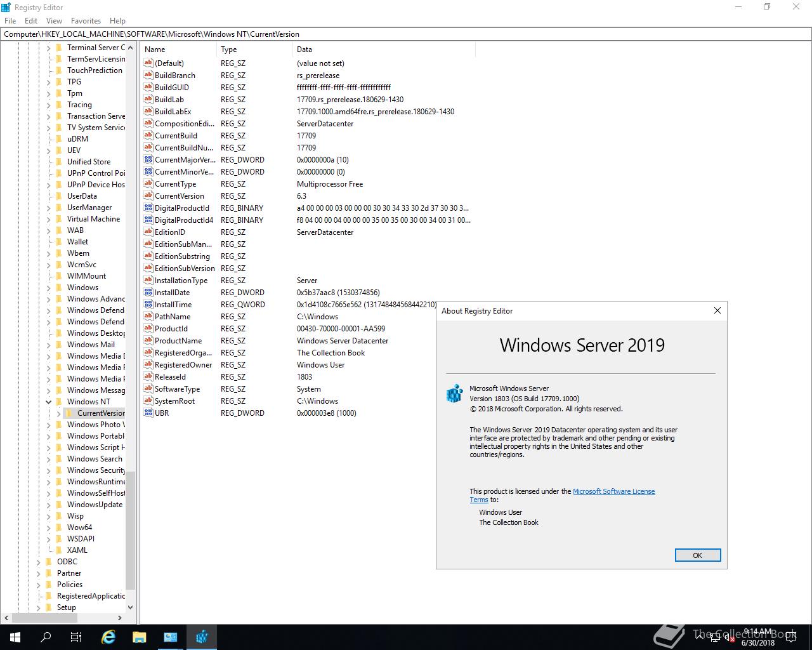The image size is (812, 650).
Task: Select the TouchPrediction tree key
Action: pos(95,70)
